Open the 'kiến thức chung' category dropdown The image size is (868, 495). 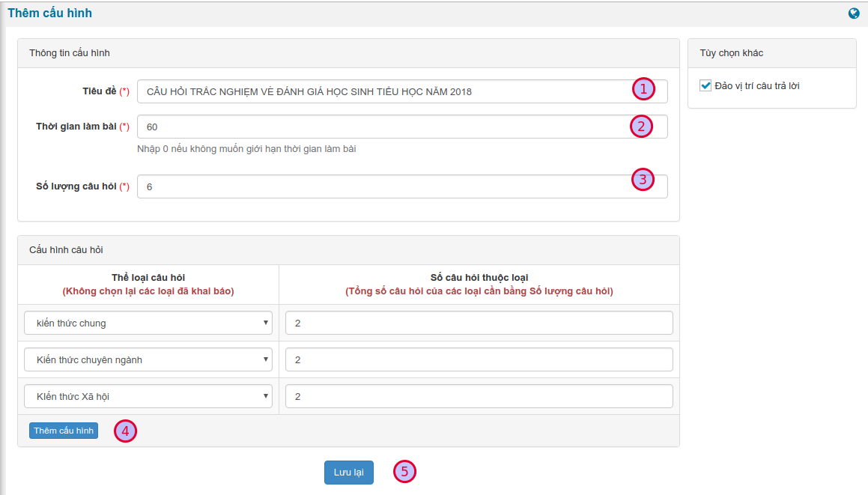click(148, 324)
